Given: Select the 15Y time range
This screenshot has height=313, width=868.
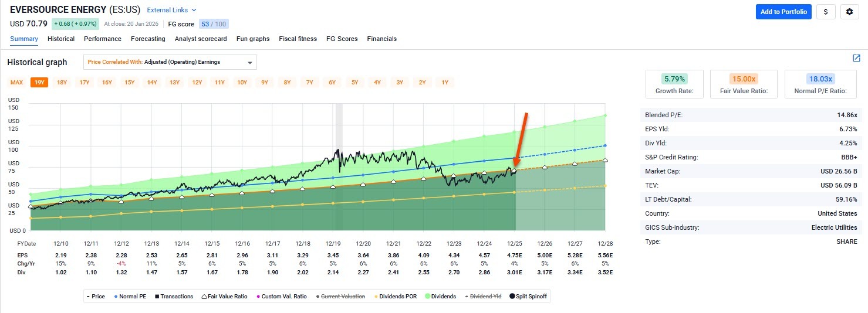Looking at the screenshot, I should pos(129,82).
